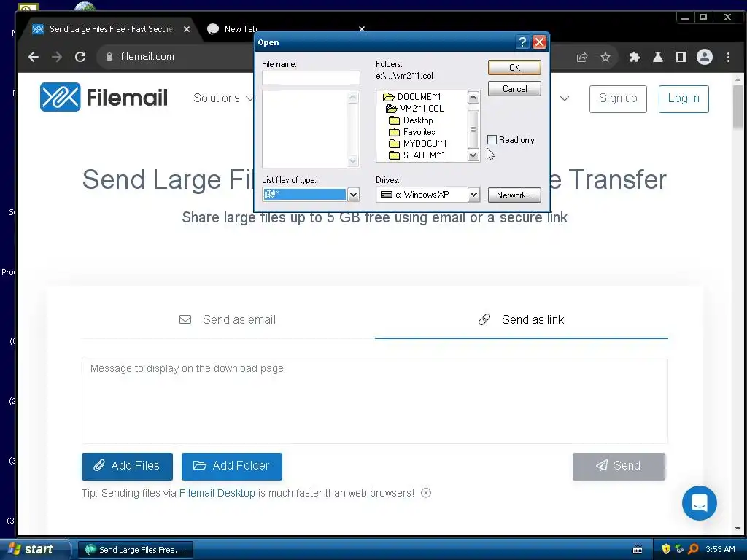The width and height of the screenshot is (747, 560).
Task: Toggle the Read only checkbox
Action: point(492,139)
